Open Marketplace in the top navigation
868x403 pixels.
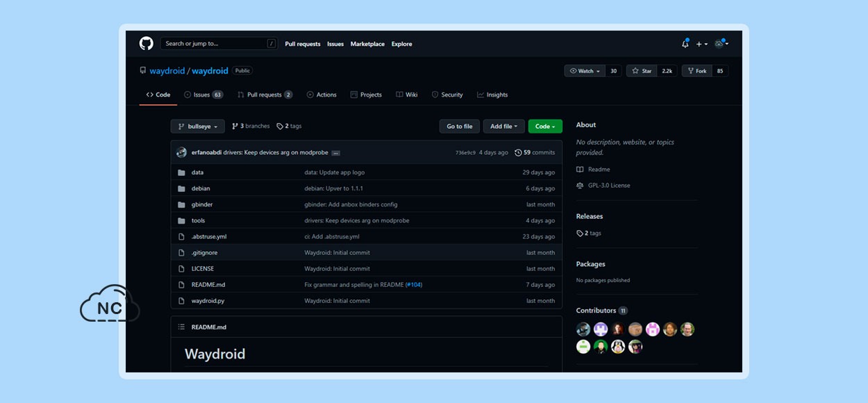(x=367, y=44)
